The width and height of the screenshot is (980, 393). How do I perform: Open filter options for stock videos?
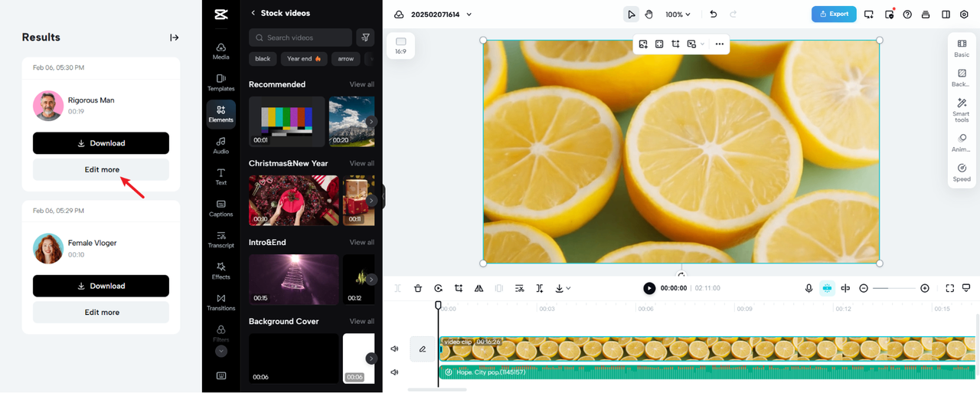pos(365,38)
